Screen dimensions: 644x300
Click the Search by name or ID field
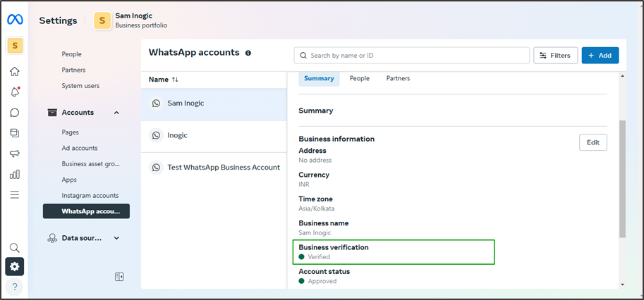coord(416,56)
